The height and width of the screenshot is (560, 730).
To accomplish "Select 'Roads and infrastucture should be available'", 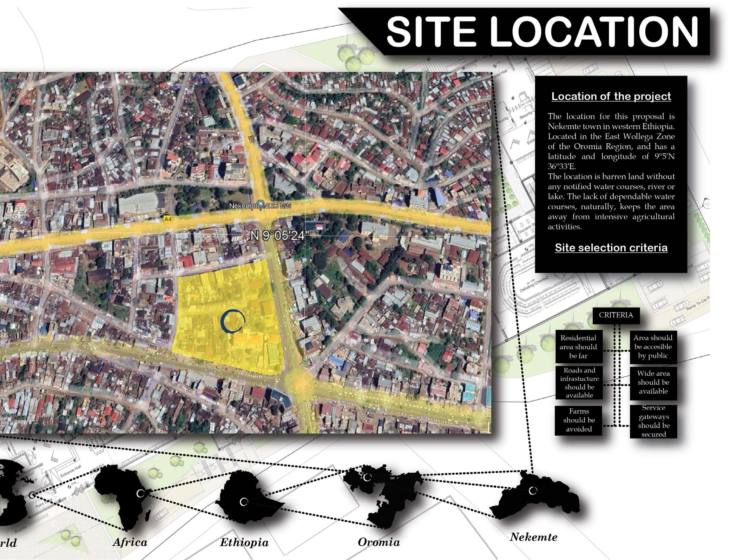I will click(x=579, y=383).
